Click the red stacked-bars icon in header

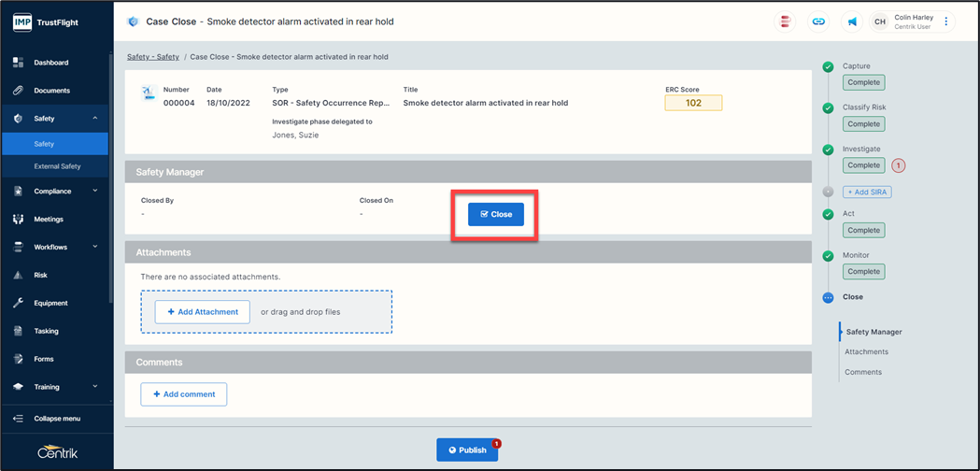point(786,21)
